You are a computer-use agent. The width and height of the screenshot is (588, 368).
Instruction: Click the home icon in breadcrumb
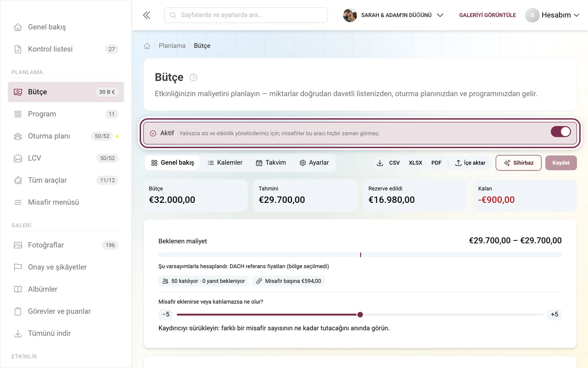(x=147, y=46)
